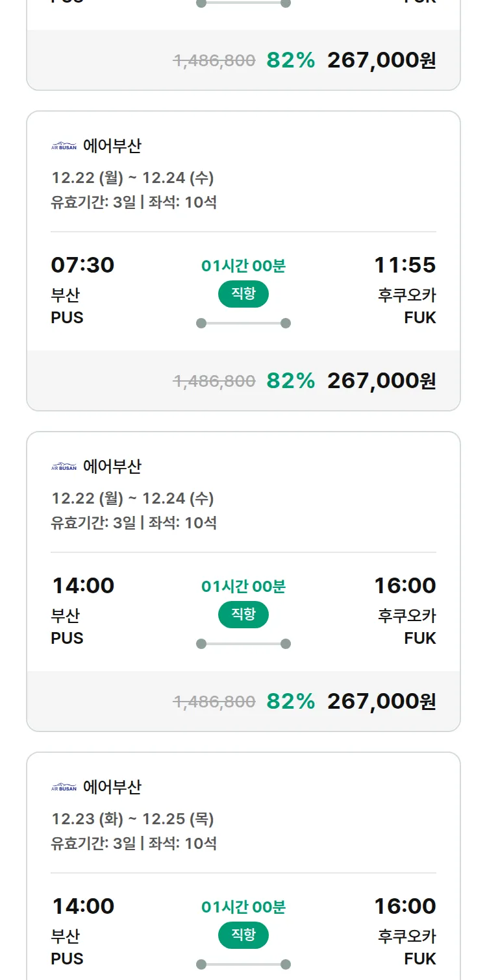Select the topmost partially visible 267,000원 price
Image resolution: width=487 pixels, height=980 pixels.
point(381,60)
